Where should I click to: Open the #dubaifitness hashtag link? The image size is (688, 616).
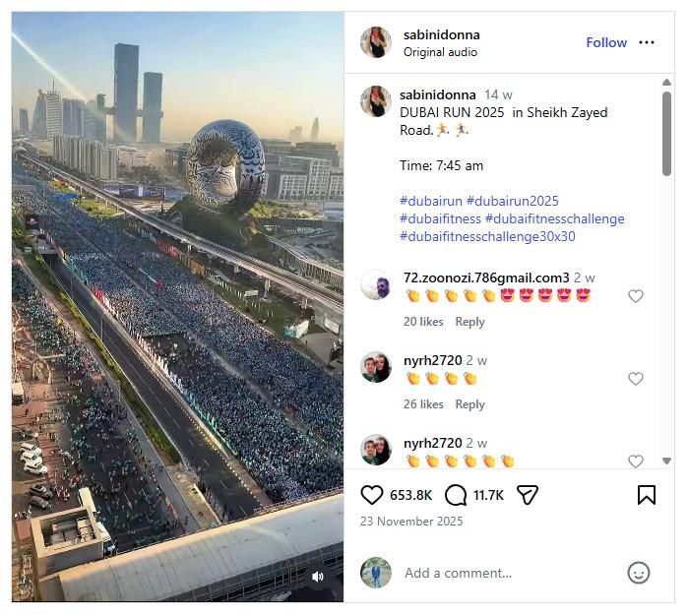click(441, 218)
